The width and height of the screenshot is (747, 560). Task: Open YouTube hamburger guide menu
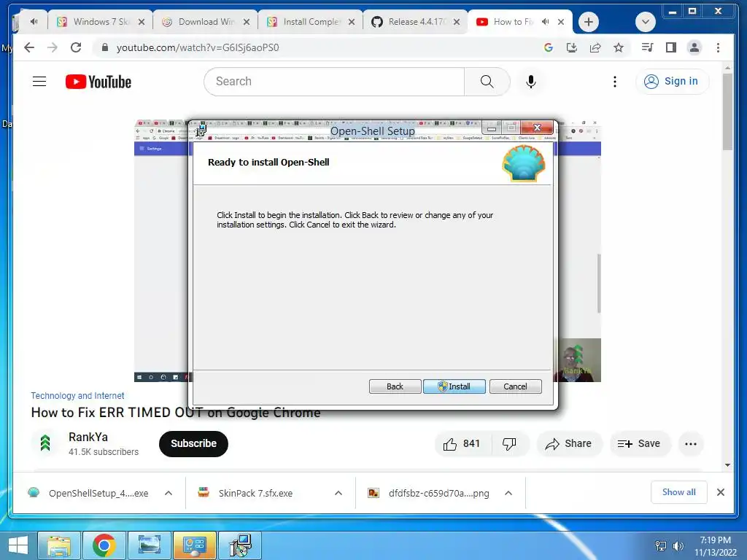(39, 82)
